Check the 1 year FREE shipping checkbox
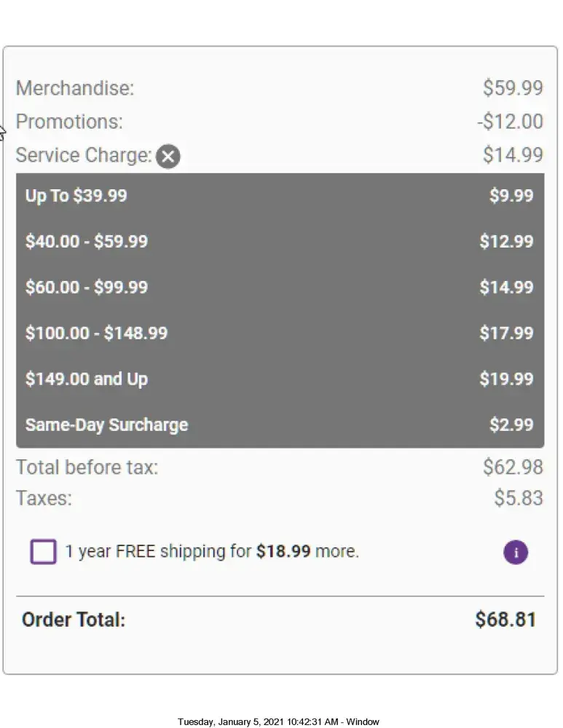 [x=43, y=552]
